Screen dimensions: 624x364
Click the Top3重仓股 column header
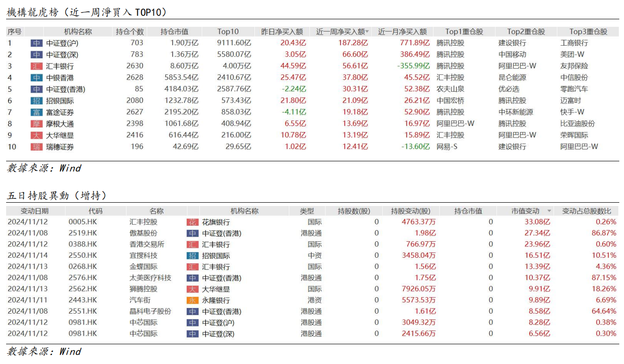588,32
